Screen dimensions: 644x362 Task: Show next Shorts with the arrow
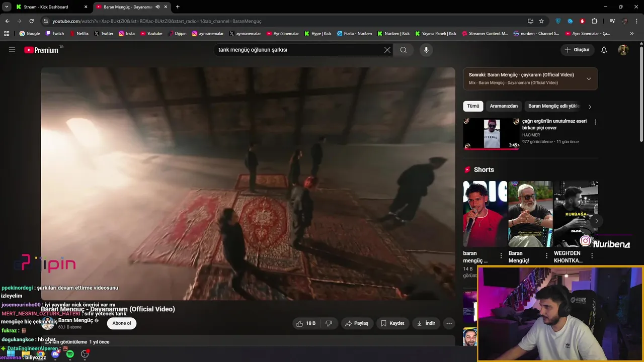pyautogui.click(x=596, y=221)
